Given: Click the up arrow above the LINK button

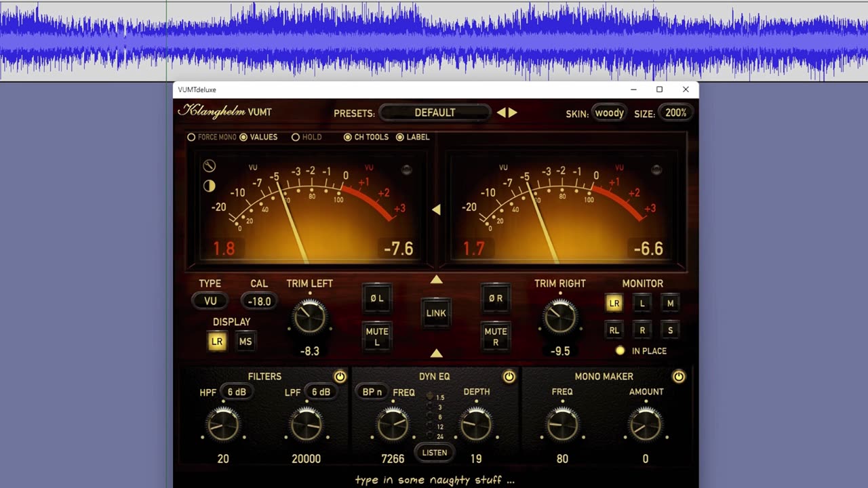Looking at the screenshot, I should tap(436, 279).
